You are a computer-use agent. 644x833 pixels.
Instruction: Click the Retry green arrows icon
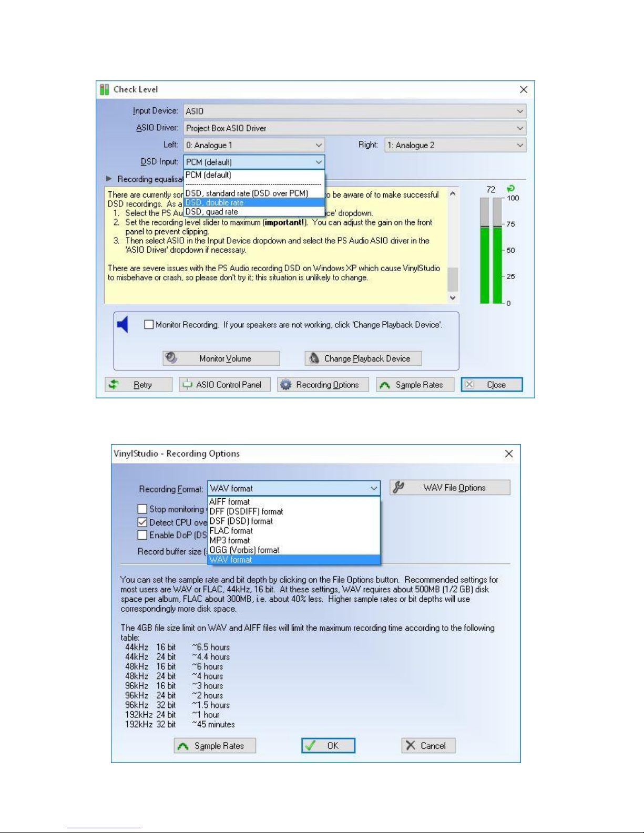(x=114, y=385)
